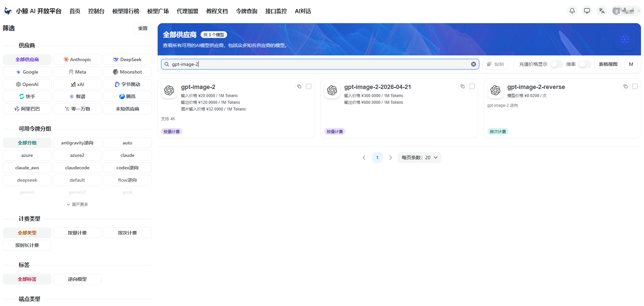Open AI对话 in top navigation
The image size is (644, 306).
pyautogui.click(x=303, y=11)
